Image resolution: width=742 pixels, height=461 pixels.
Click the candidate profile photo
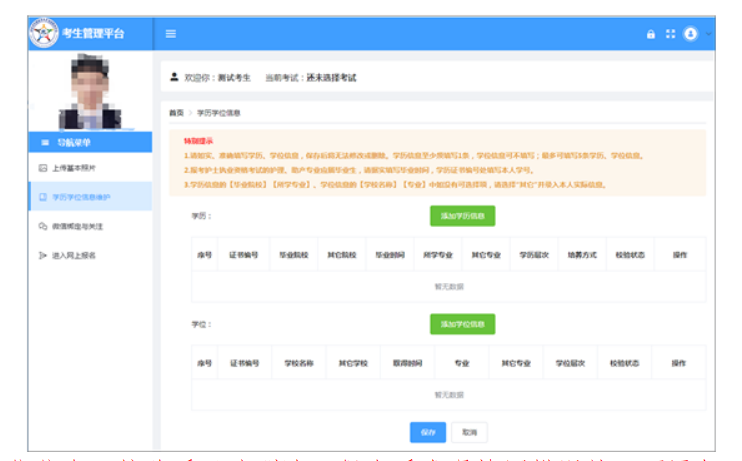(x=90, y=92)
